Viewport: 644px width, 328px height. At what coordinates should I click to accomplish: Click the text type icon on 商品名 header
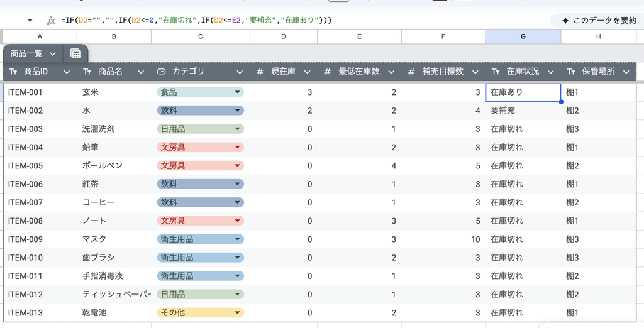point(87,72)
